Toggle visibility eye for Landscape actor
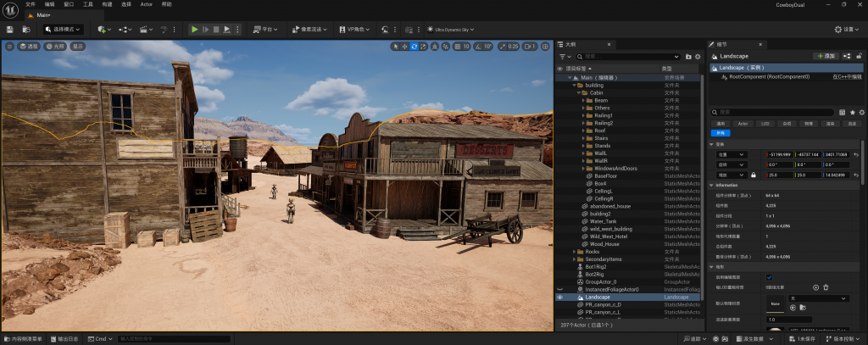 point(559,298)
